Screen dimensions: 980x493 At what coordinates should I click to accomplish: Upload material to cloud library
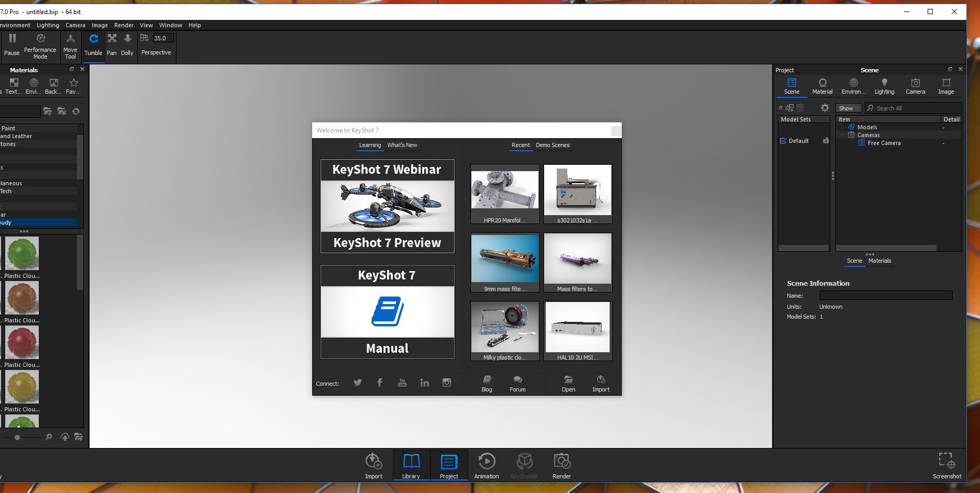[65, 437]
